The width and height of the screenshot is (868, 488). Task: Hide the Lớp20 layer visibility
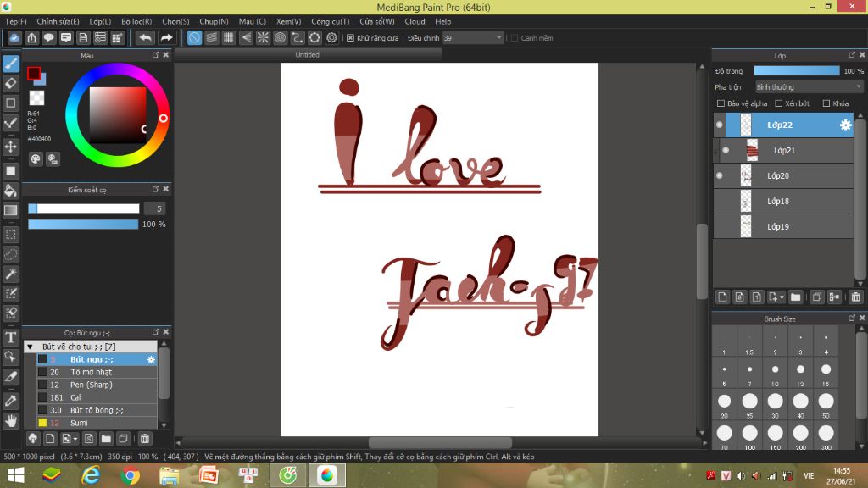tap(720, 175)
